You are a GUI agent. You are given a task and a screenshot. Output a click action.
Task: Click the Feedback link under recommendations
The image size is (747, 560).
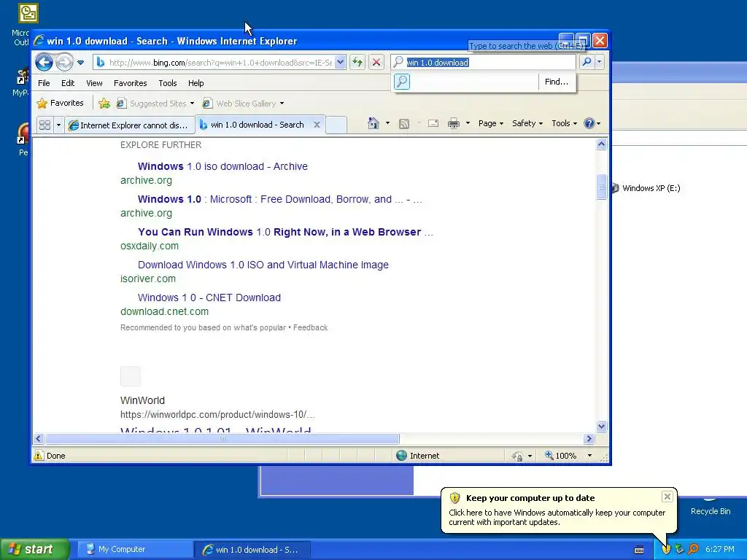[310, 327]
